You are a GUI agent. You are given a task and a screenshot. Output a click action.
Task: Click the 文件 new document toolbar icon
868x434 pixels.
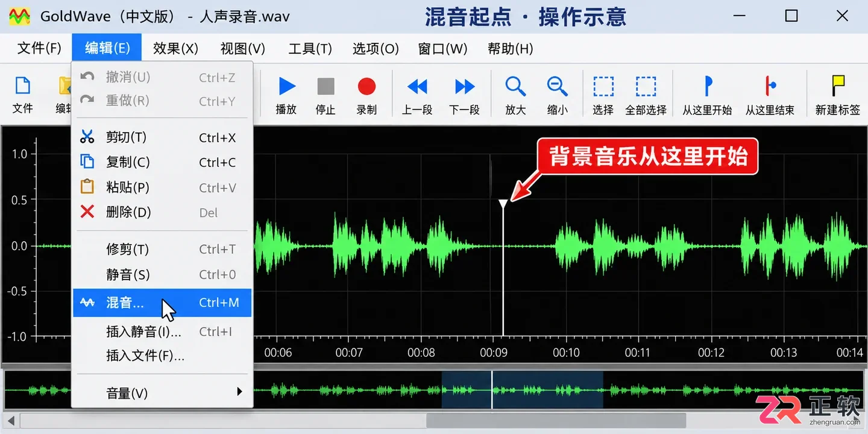click(x=23, y=86)
